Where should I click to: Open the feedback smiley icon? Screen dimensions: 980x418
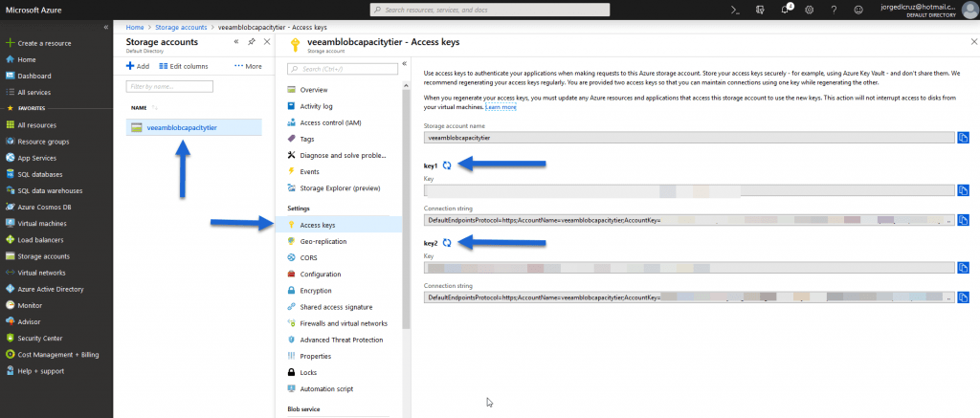click(x=858, y=10)
